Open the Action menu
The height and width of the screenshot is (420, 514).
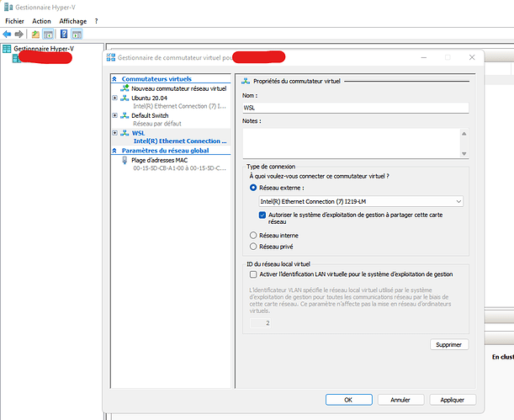(41, 20)
